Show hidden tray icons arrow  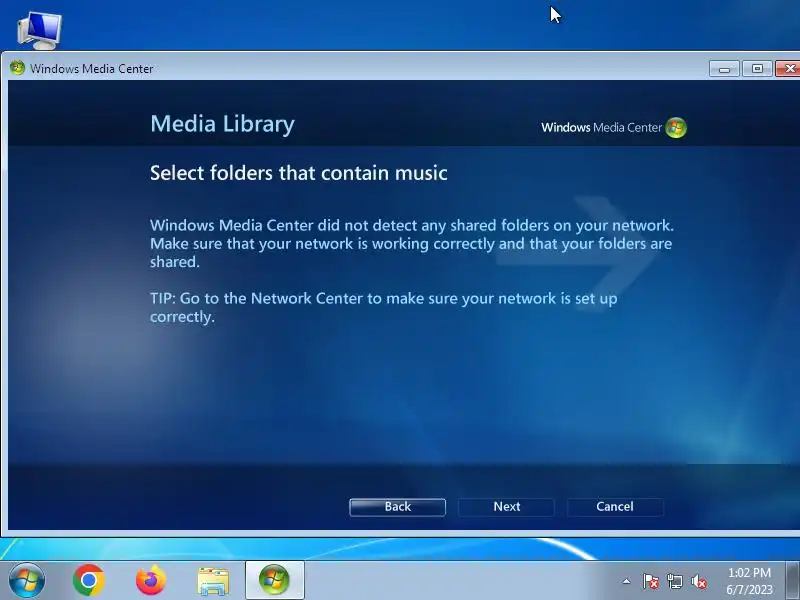[627, 581]
